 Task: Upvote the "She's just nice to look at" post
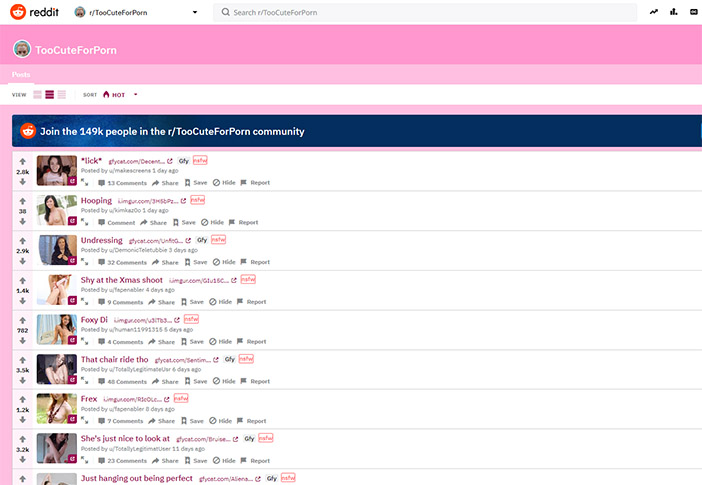pyautogui.click(x=22, y=439)
